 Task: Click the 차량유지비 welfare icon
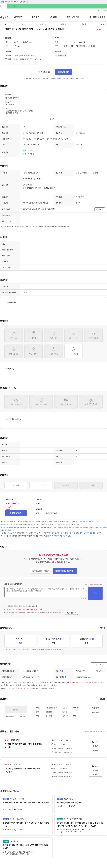point(53,335)
